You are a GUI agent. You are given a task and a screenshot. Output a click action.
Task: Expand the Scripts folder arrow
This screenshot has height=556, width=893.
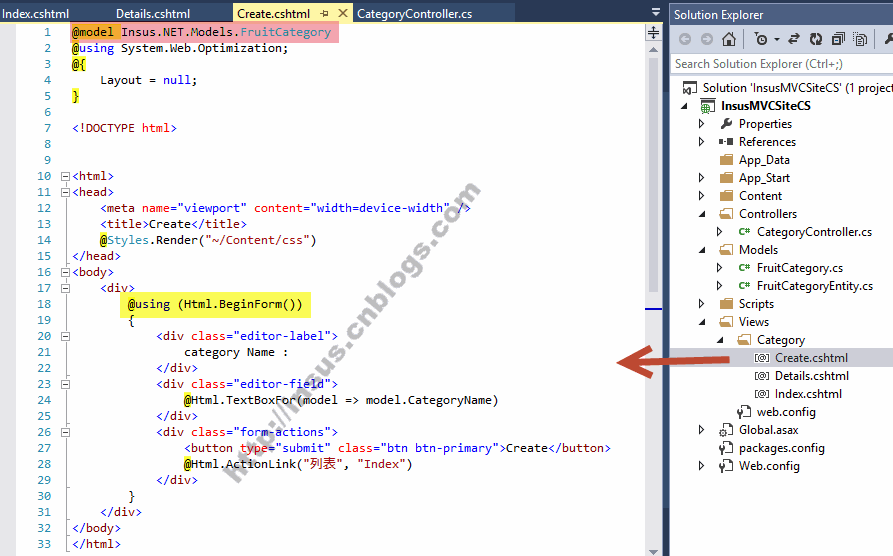tap(702, 304)
